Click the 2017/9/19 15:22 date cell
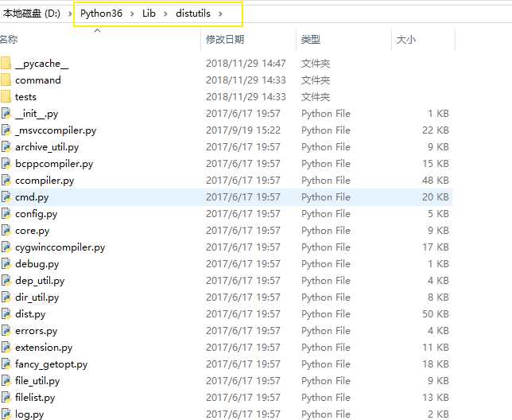 [x=243, y=130]
